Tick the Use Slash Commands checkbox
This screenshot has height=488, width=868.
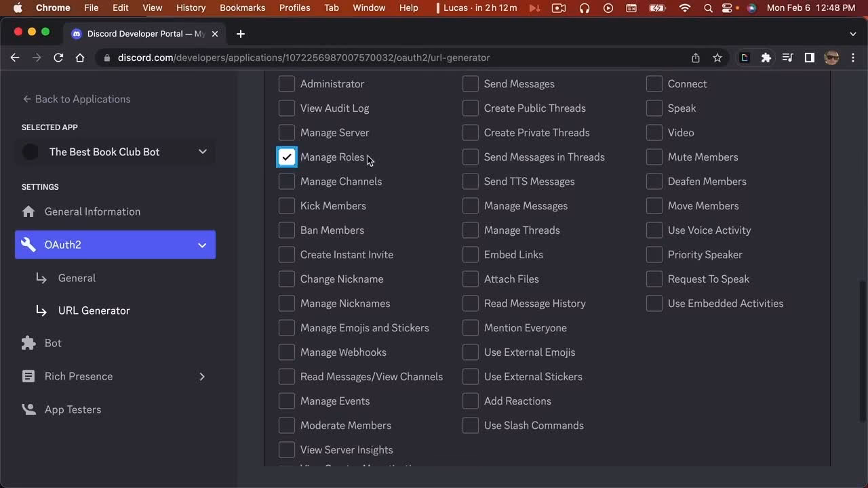point(471,426)
